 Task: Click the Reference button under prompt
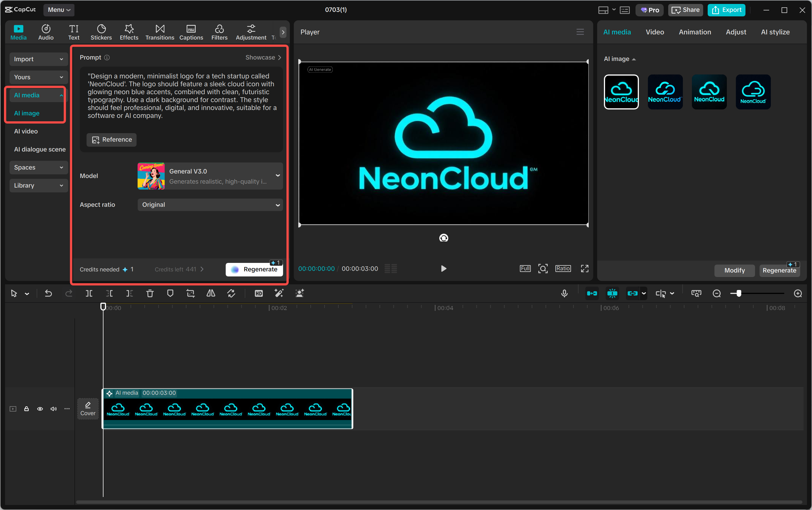click(112, 140)
